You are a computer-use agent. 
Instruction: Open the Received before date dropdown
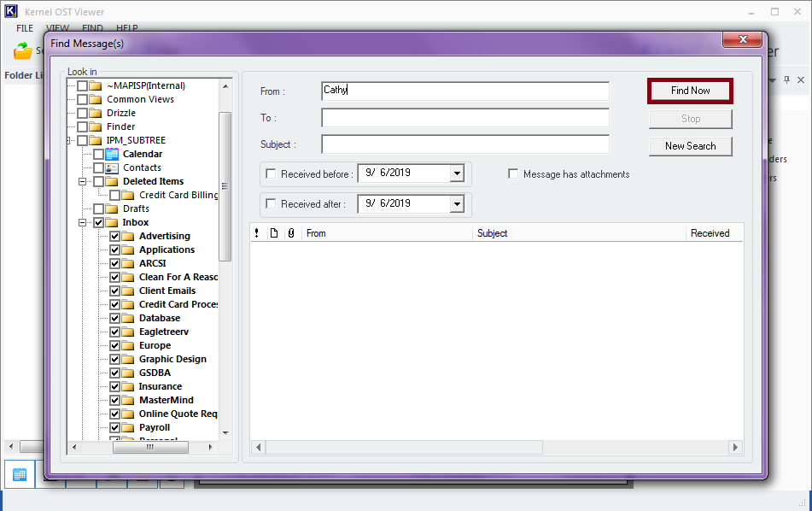457,173
